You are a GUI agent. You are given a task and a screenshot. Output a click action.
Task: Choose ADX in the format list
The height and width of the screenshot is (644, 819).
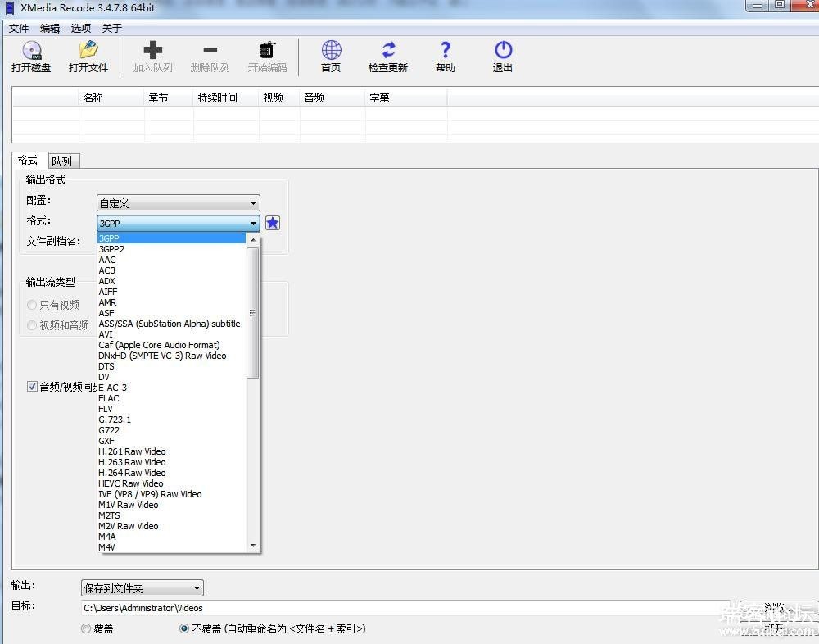171,281
